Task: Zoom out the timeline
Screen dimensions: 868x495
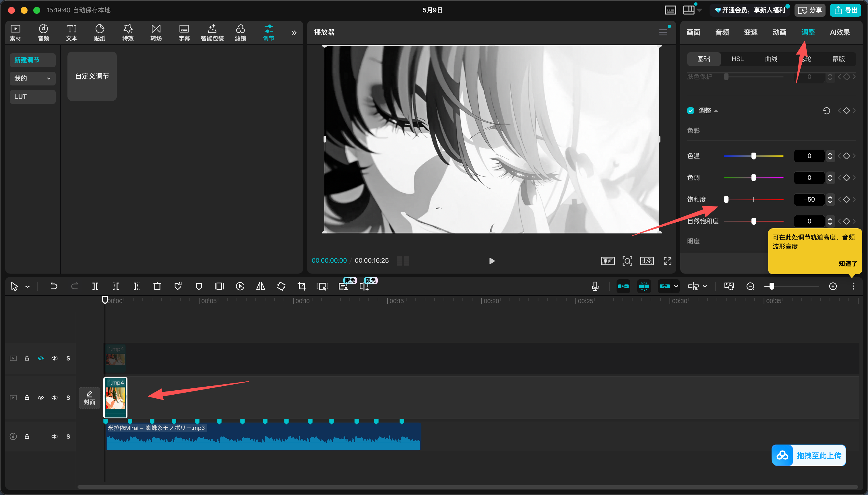Action: click(x=750, y=286)
